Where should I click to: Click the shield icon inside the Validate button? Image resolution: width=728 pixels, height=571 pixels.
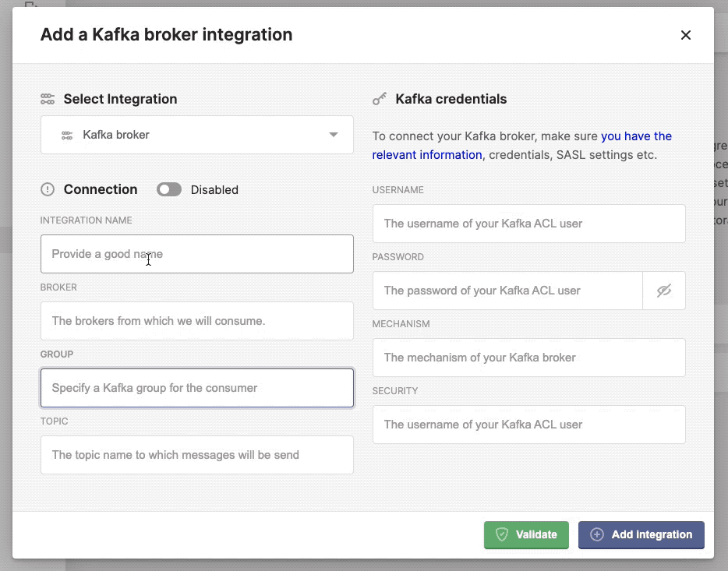coord(503,535)
